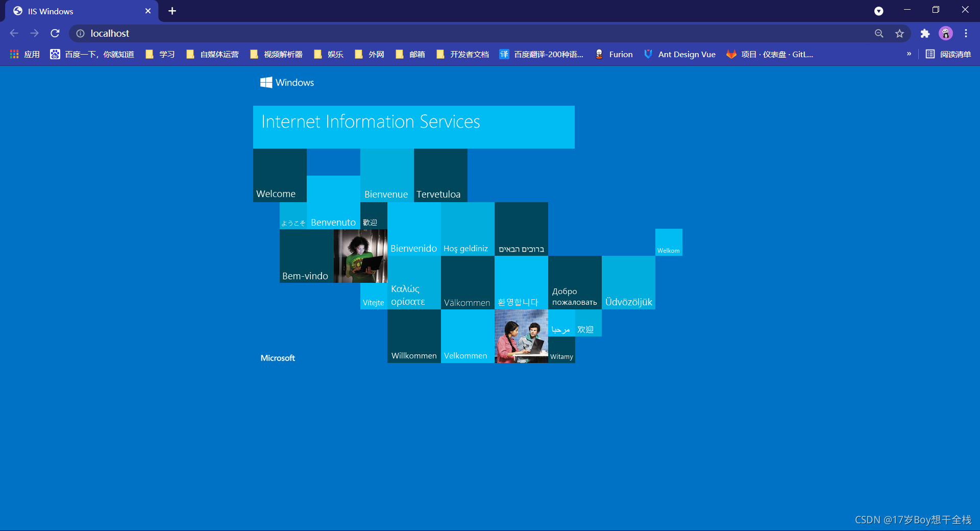980x531 pixels.
Task: Click the photo of woman with laptop
Action: coord(360,256)
